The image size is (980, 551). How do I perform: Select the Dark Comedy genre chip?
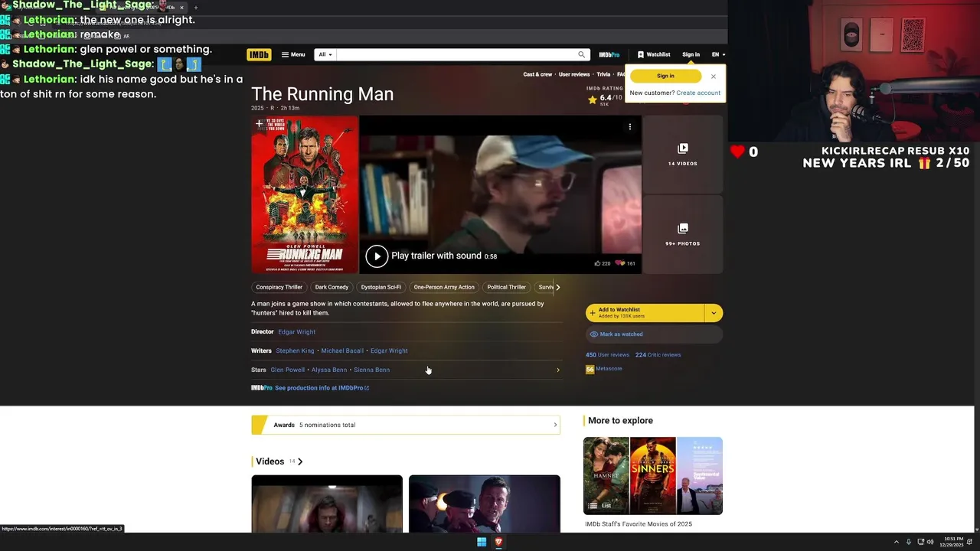(332, 287)
